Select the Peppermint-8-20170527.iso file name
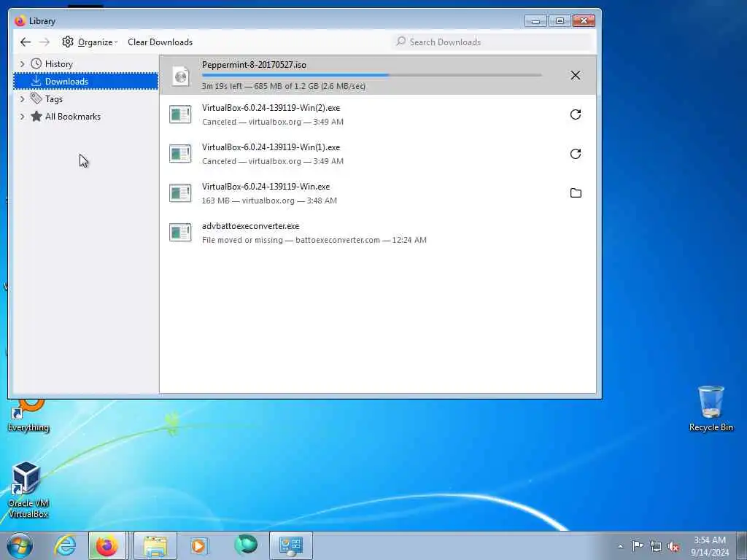 [254, 65]
